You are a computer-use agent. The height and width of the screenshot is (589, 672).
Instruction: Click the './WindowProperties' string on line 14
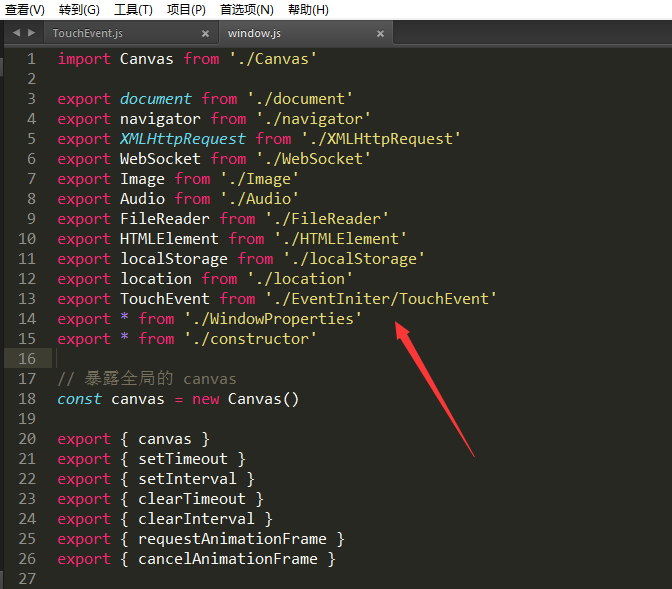click(273, 319)
